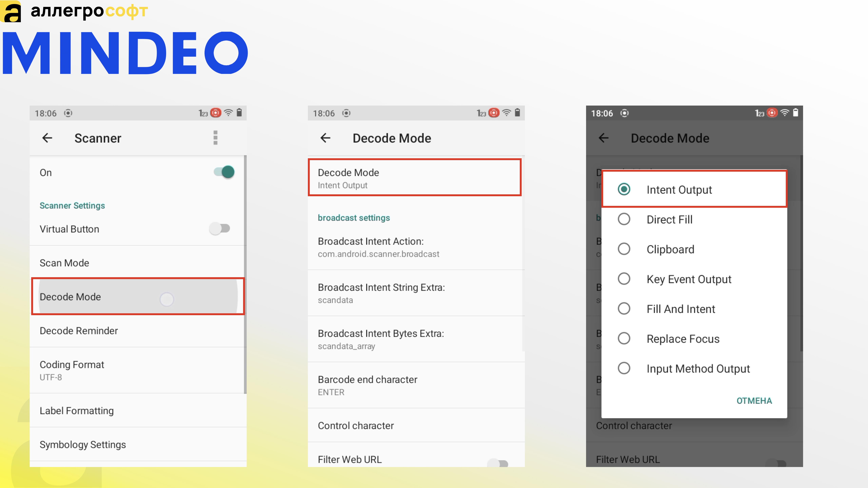This screenshot has height=488, width=868.
Task: Tap battery icon in Scanner status bar
Action: coord(239,113)
